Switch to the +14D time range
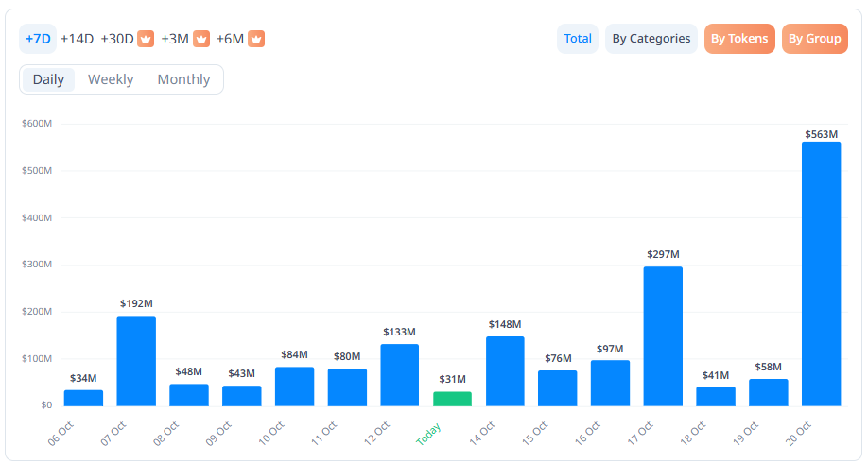This screenshot has height=464, width=868. coord(77,39)
